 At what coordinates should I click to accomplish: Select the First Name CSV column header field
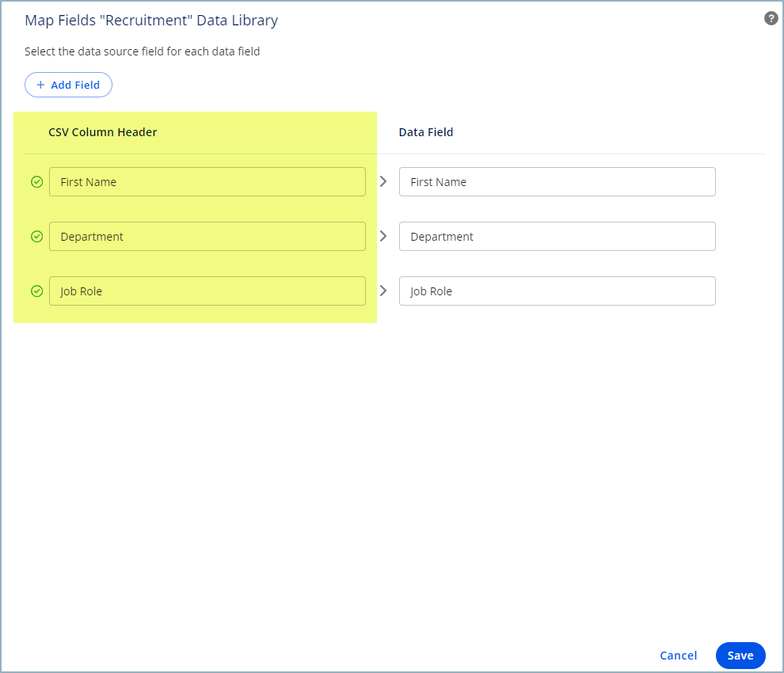click(x=207, y=182)
